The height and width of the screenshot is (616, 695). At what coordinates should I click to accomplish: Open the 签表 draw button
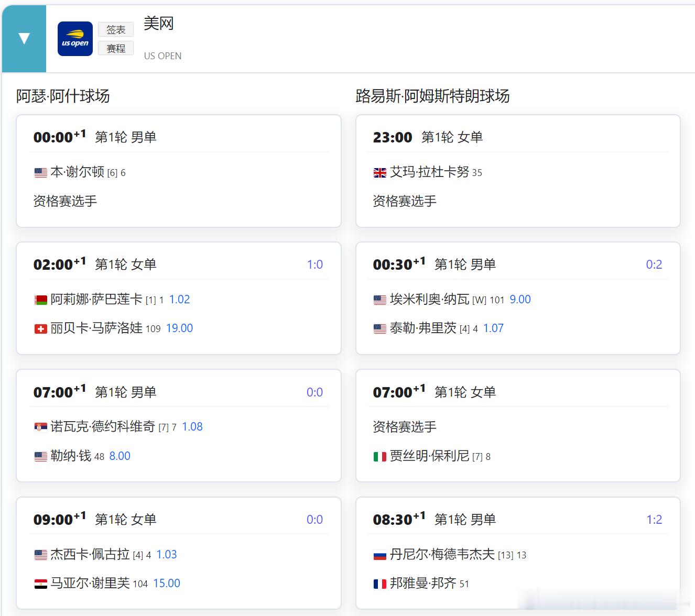[x=116, y=30]
